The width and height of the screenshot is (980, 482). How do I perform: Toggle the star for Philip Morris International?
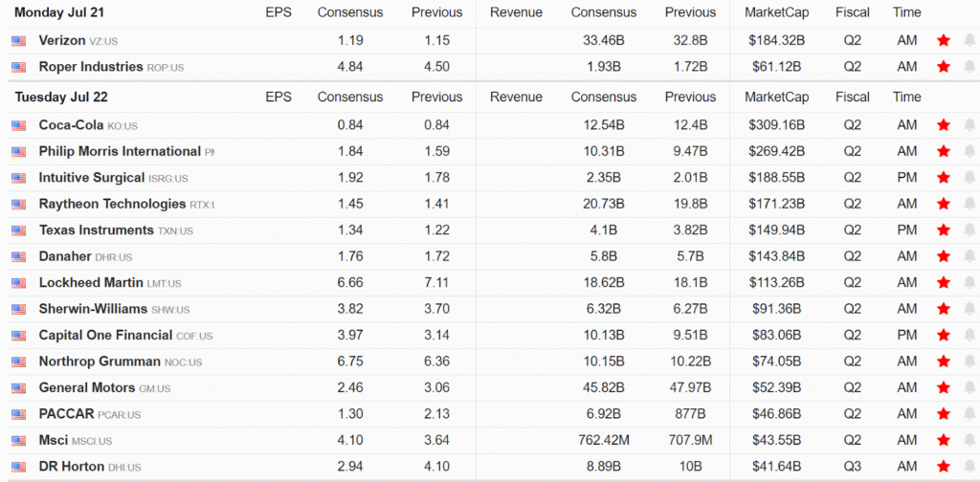coord(943,151)
